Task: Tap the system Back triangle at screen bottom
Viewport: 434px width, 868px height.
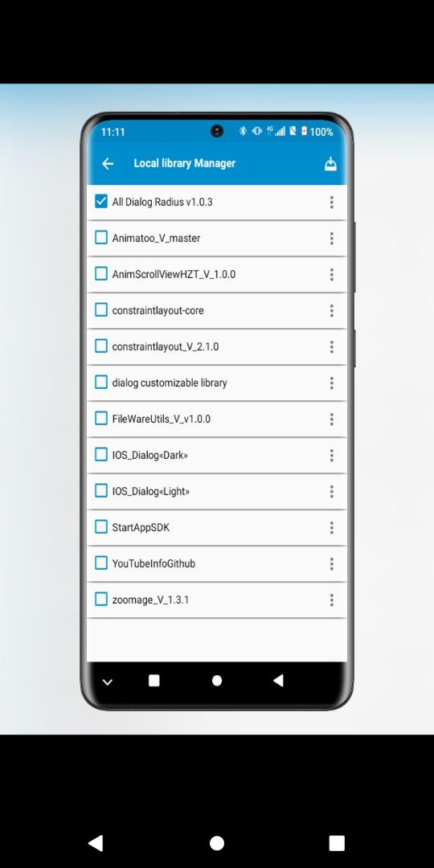Action: pyautogui.click(x=96, y=843)
